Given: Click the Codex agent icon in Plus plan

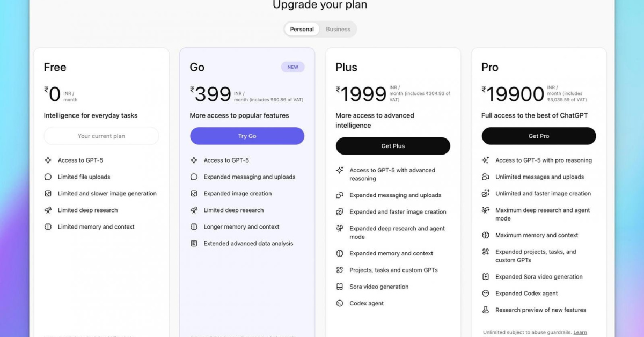Looking at the screenshot, I should pyautogui.click(x=340, y=304).
